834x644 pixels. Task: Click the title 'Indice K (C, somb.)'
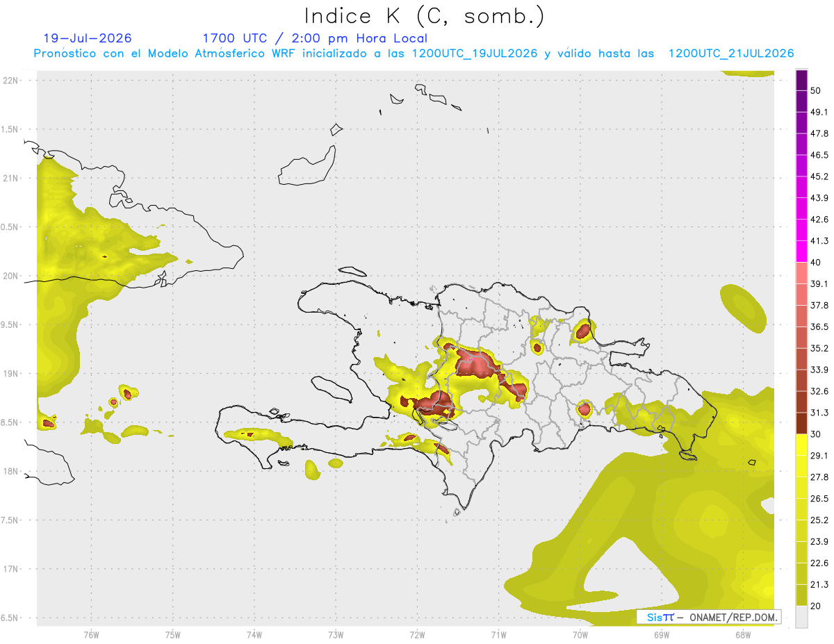[x=424, y=17]
